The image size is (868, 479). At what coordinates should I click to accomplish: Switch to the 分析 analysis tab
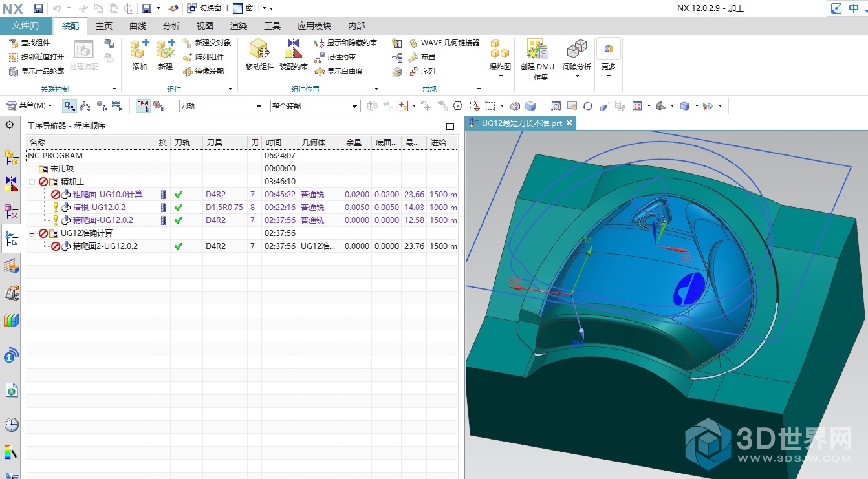click(x=171, y=26)
